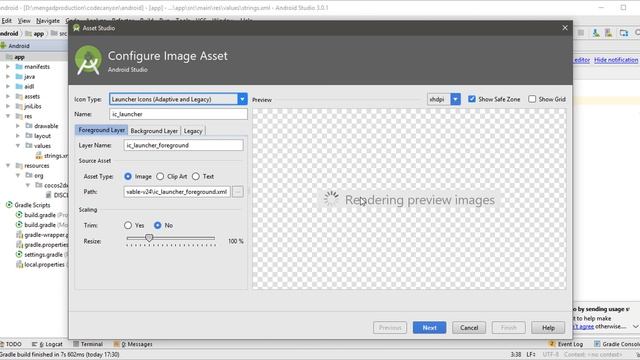The width and height of the screenshot is (640, 360).
Task: Close the Asset Studio dialog
Action: (565, 28)
